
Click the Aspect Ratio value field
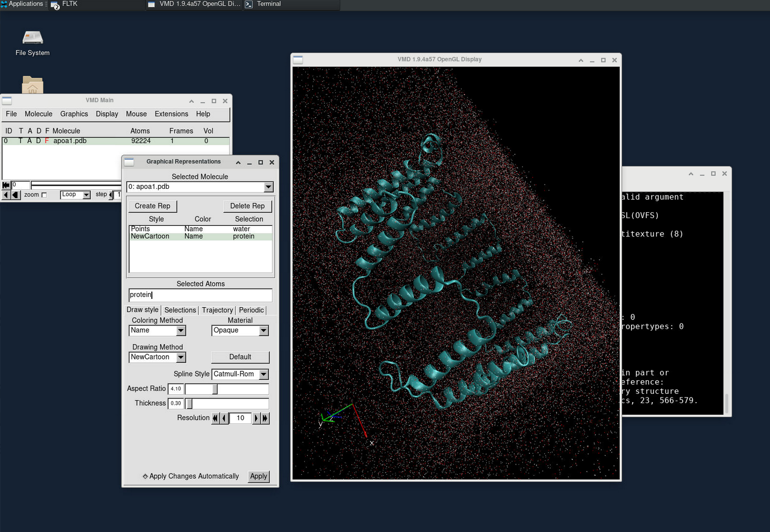tap(176, 389)
